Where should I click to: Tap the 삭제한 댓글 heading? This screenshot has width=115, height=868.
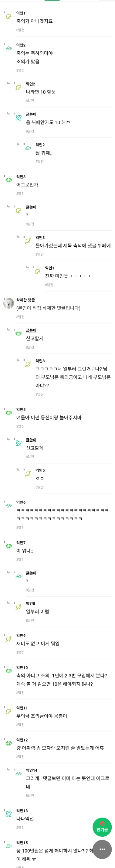coord(25,300)
